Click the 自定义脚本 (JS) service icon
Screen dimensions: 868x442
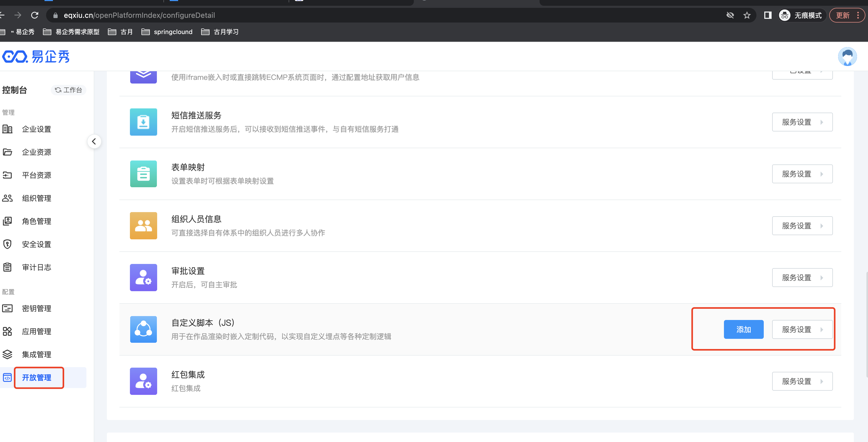(143, 329)
